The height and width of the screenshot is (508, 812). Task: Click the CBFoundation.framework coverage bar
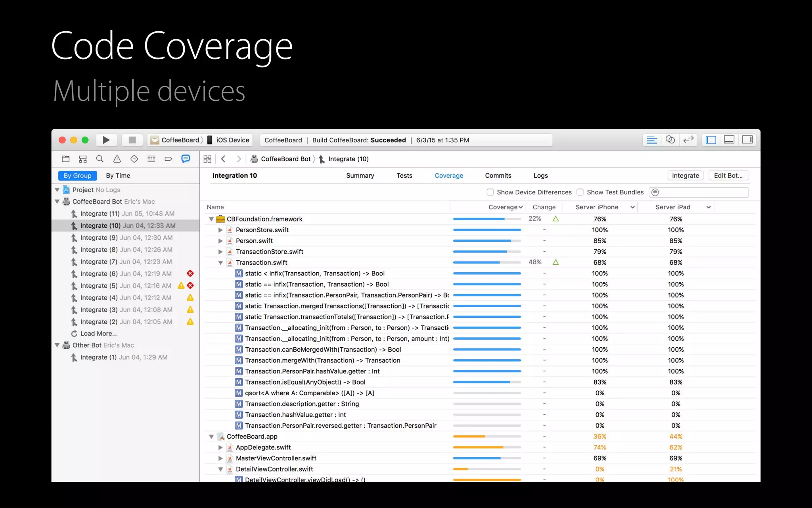point(487,219)
